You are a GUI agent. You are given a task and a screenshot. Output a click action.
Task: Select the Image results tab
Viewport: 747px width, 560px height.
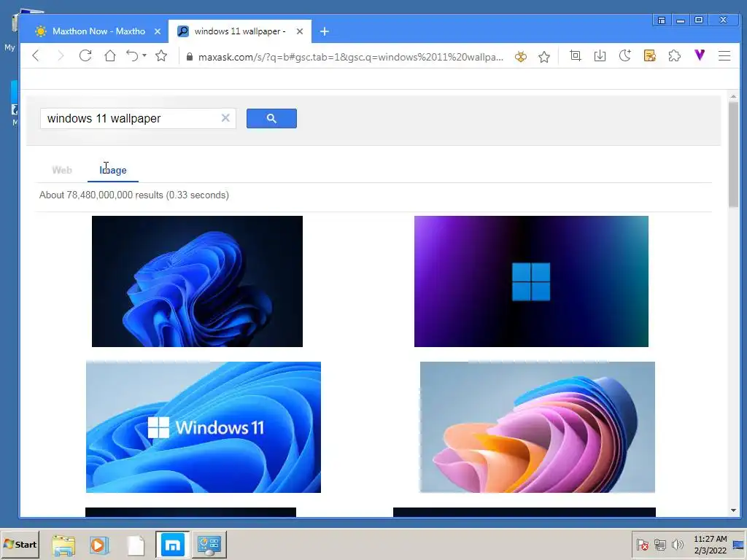pyautogui.click(x=113, y=171)
